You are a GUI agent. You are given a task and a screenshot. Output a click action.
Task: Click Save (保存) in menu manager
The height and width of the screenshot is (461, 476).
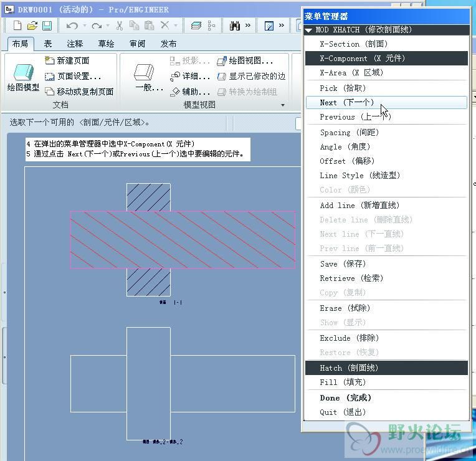386,264
